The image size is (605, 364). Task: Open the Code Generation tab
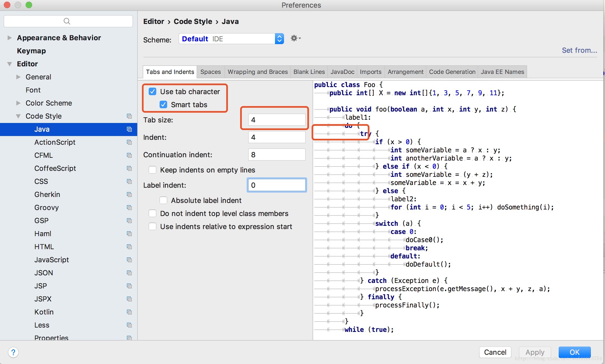click(452, 72)
